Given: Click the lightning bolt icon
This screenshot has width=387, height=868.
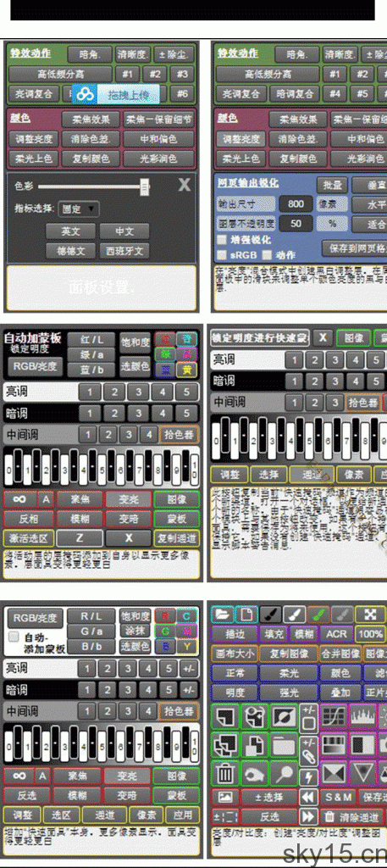Looking at the screenshot, I should [x=309, y=776].
